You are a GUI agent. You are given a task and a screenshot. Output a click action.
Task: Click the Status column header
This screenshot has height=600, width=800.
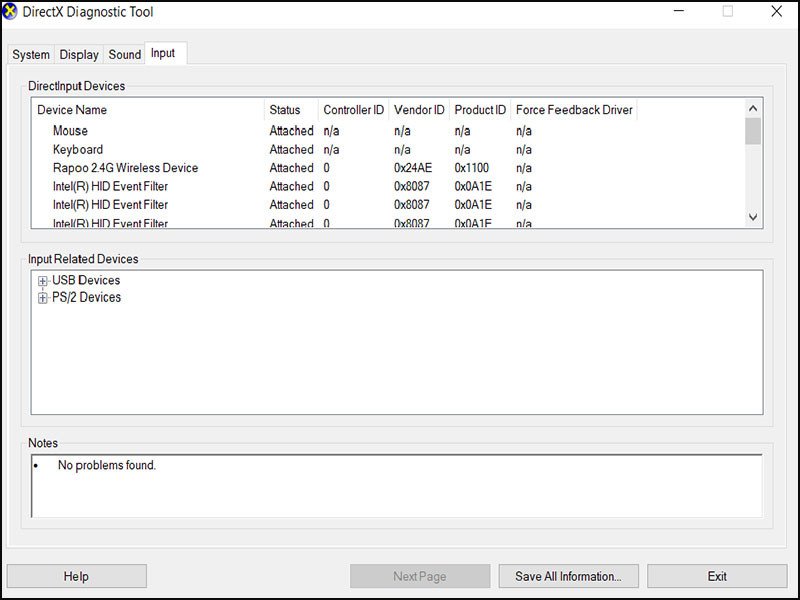pos(288,110)
